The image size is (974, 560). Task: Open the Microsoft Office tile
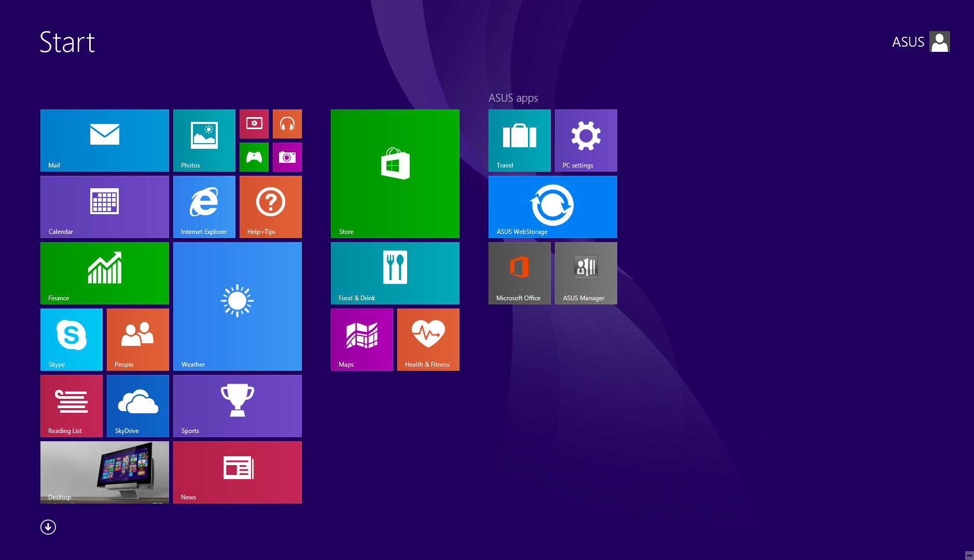[520, 273]
